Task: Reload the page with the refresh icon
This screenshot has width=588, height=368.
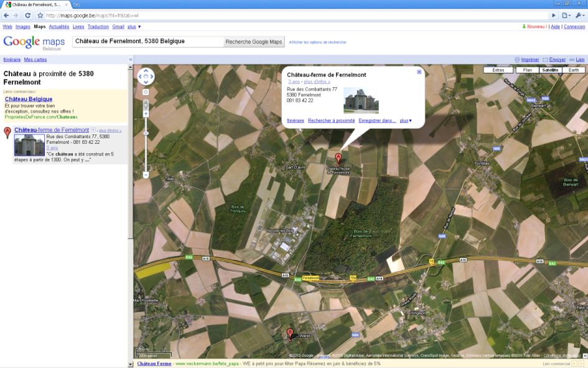Action: point(28,16)
